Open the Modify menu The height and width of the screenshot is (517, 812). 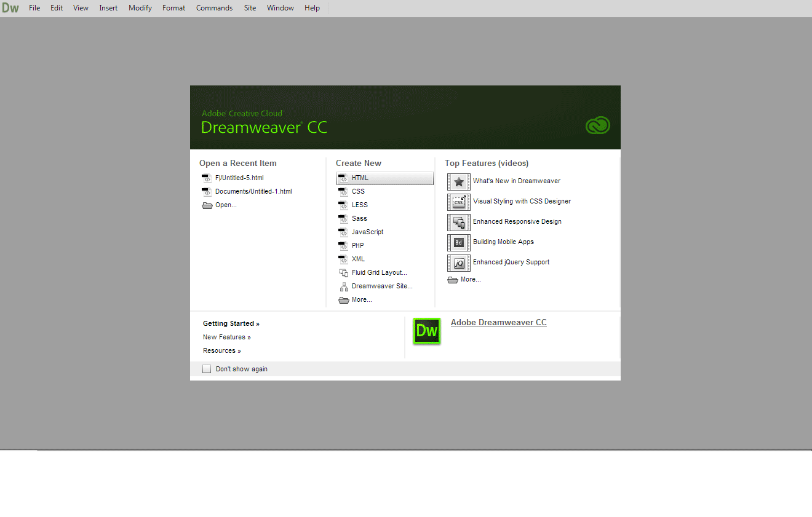140,8
